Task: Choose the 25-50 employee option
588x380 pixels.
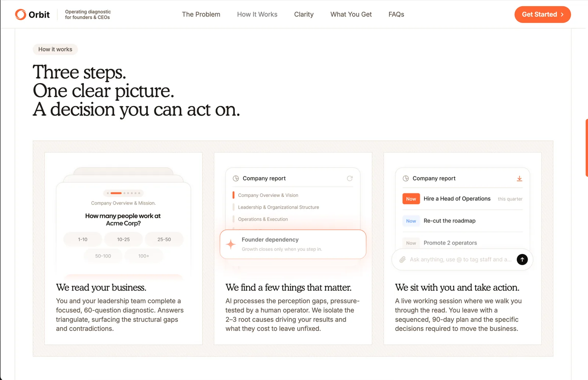Action: click(164, 239)
